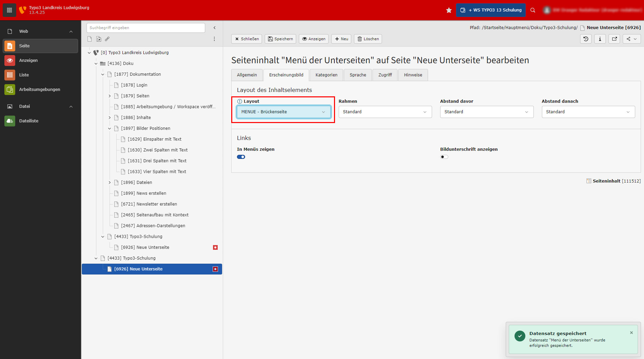
Task: Open the Abstand danach dropdown
Action: click(588, 112)
